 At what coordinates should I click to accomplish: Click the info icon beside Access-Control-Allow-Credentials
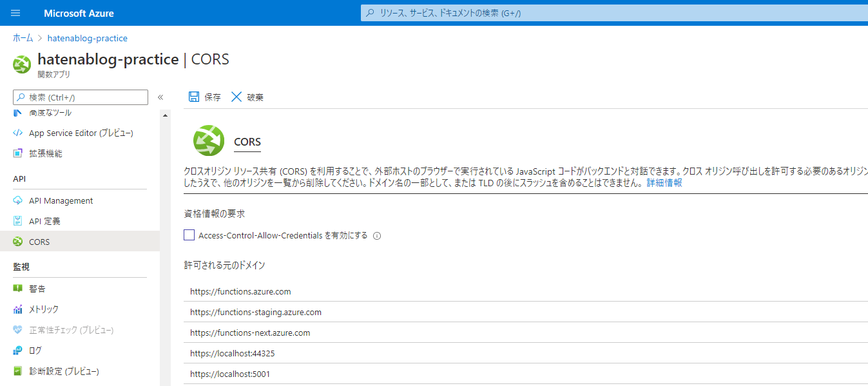[x=377, y=236]
